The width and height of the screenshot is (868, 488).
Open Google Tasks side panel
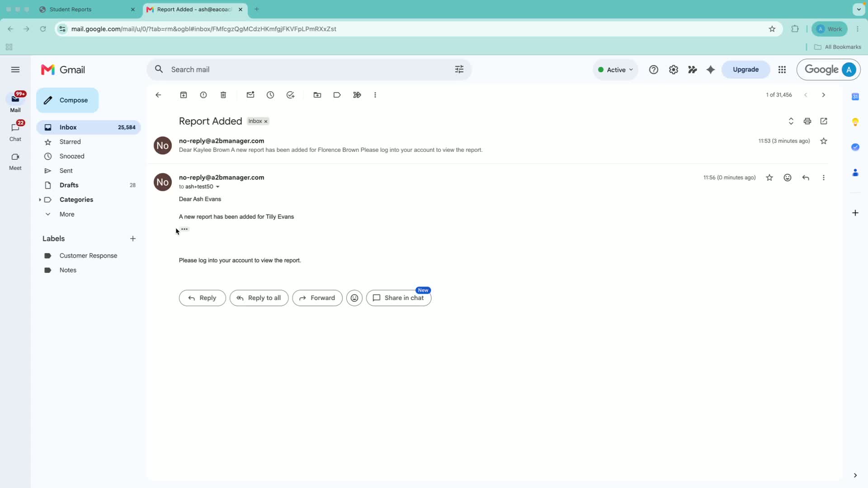click(x=855, y=147)
